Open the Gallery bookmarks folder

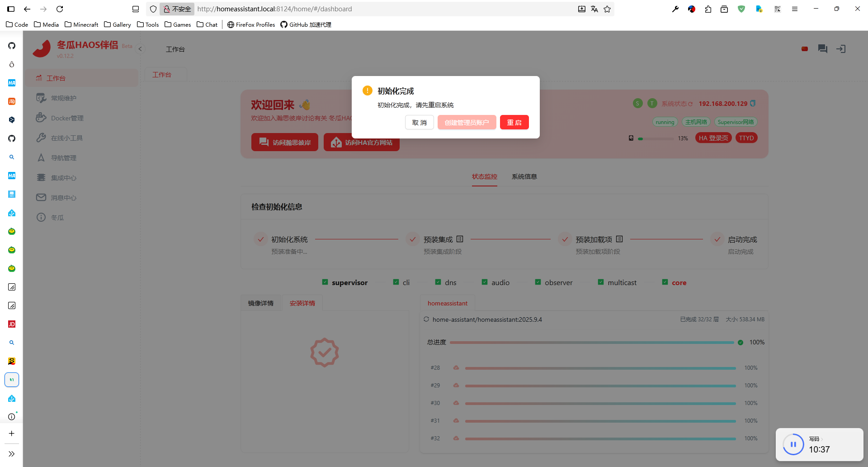(118, 24)
